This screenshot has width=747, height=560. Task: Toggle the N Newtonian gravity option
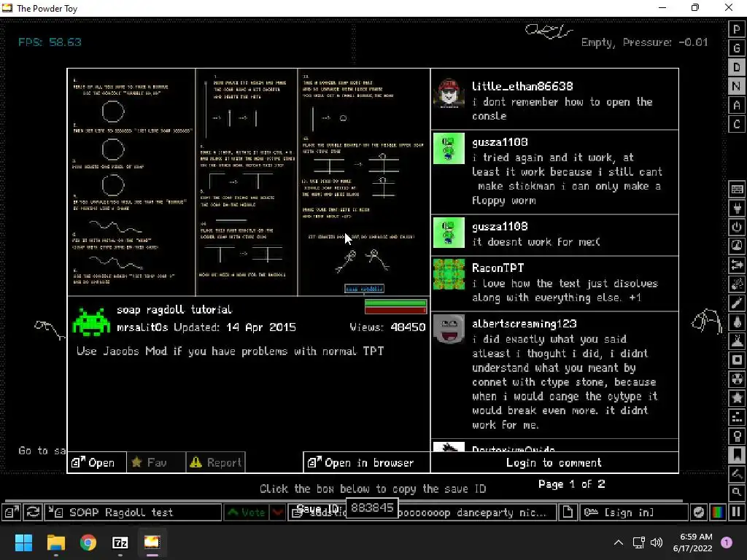[737, 86]
